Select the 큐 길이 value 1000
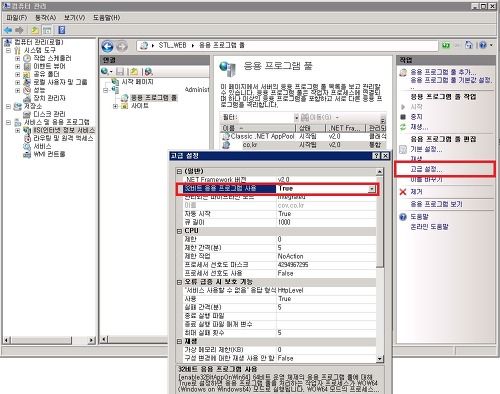500x394 pixels. (284, 222)
